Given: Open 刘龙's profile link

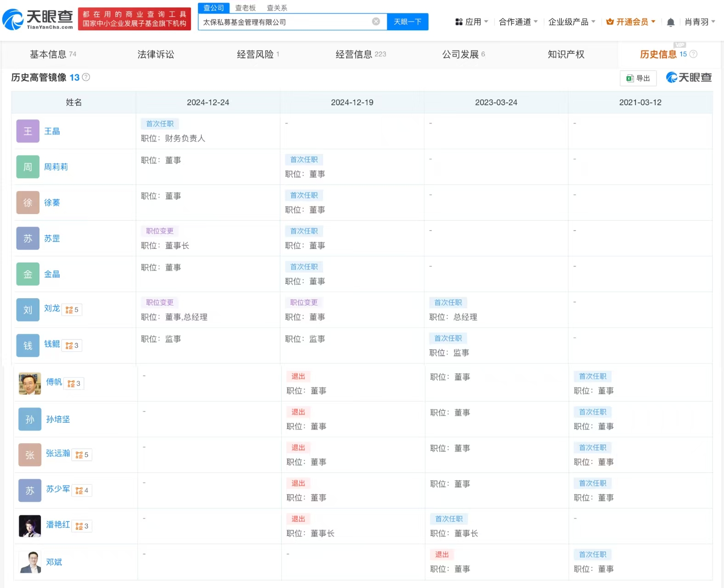Looking at the screenshot, I should [52, 308].
